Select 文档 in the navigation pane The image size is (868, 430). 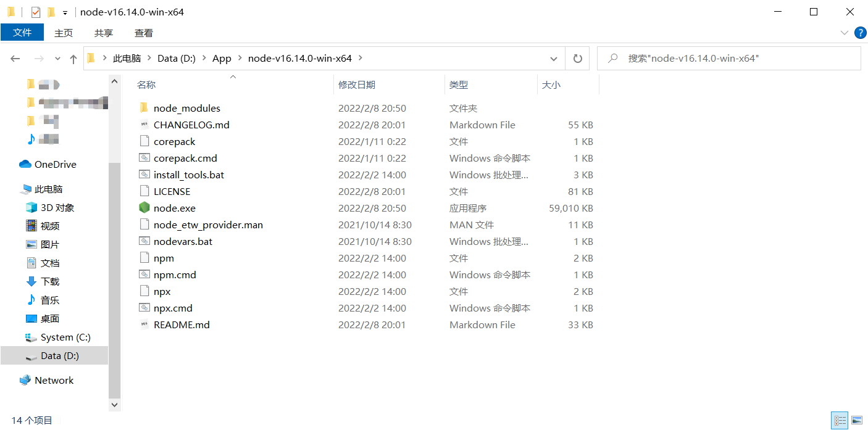pyautogui.click(x=50, y=263)
